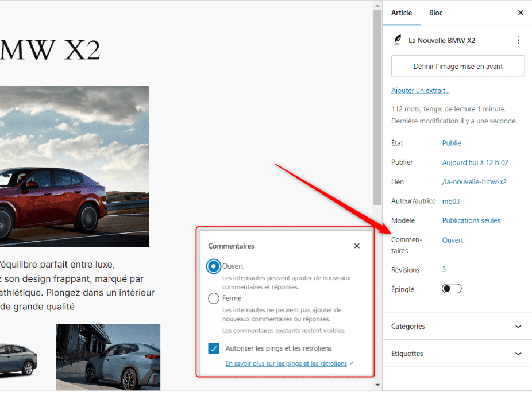Click the red BMW X2 featured image
Viewport: 532px width, 403px height.
pyautogui.click(x=75, y=166)
